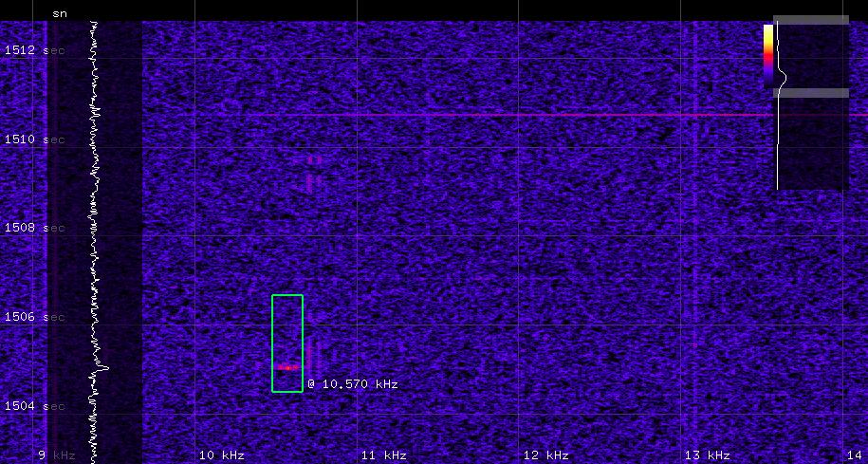
Task: Select the 1506 sec time marker
Action: click(x=34, y=317)
